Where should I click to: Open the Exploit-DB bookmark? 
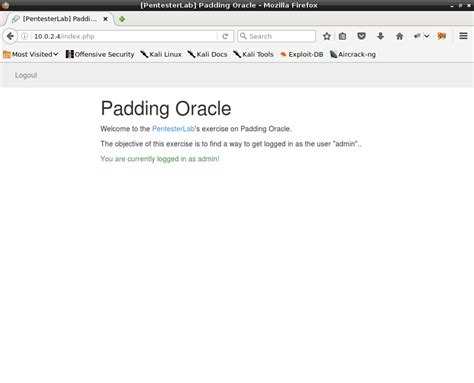point(302,54)
